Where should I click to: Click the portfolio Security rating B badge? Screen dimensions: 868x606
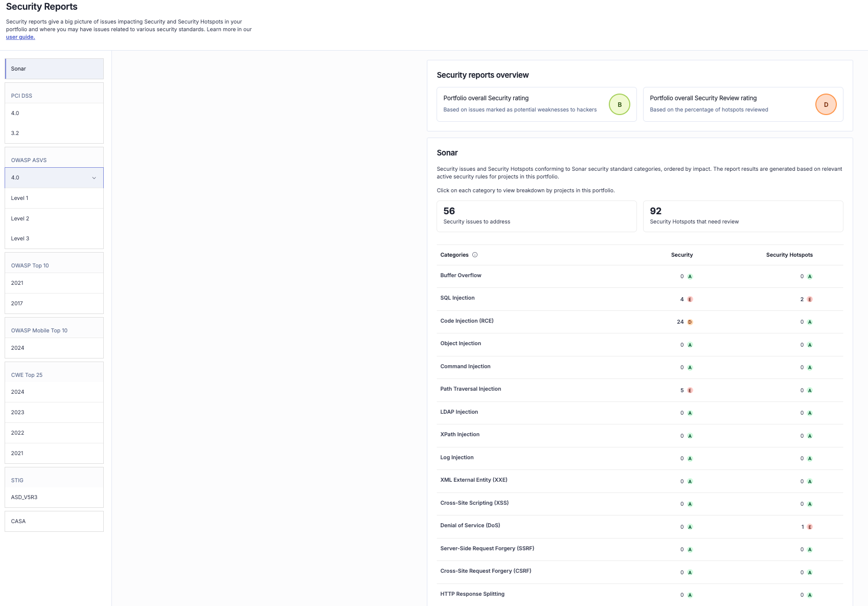tap(619, 104)
